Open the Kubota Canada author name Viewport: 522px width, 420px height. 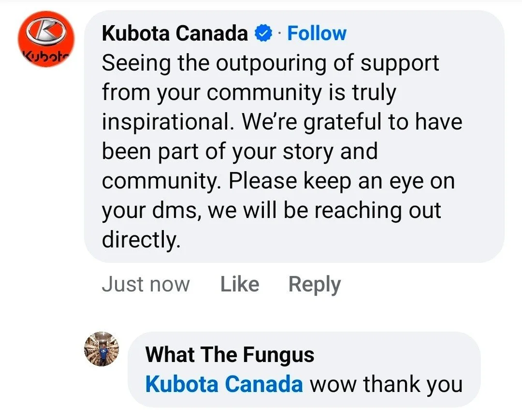point(175,33)
